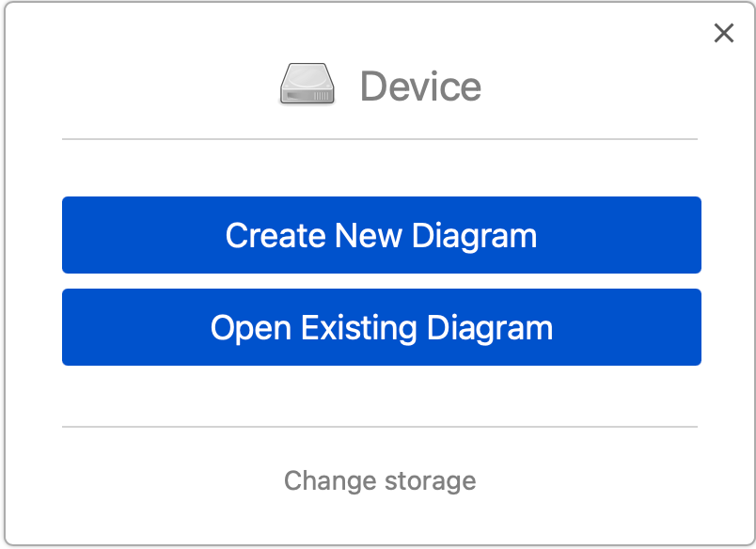Select the storage device icon beside Device
The width and height of the screenshot is (756, 549).
click(307, 84)
